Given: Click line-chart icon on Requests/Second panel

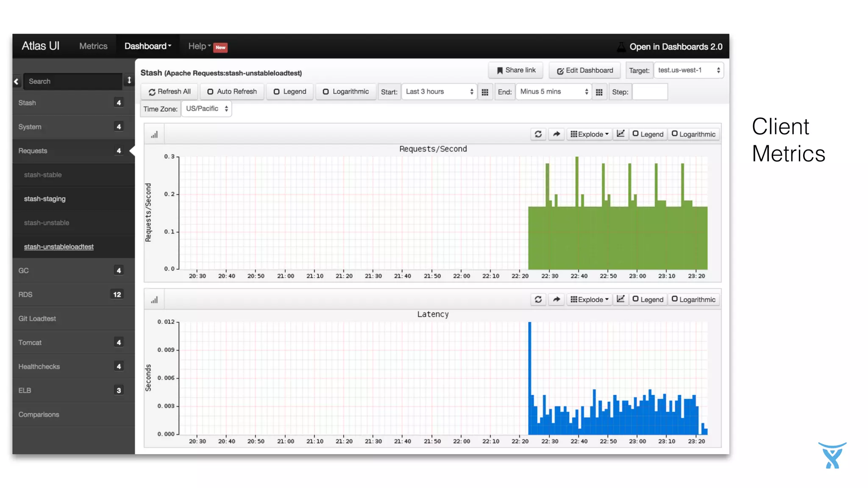Looking at the screenshot, I should click(x=620, y=134).
